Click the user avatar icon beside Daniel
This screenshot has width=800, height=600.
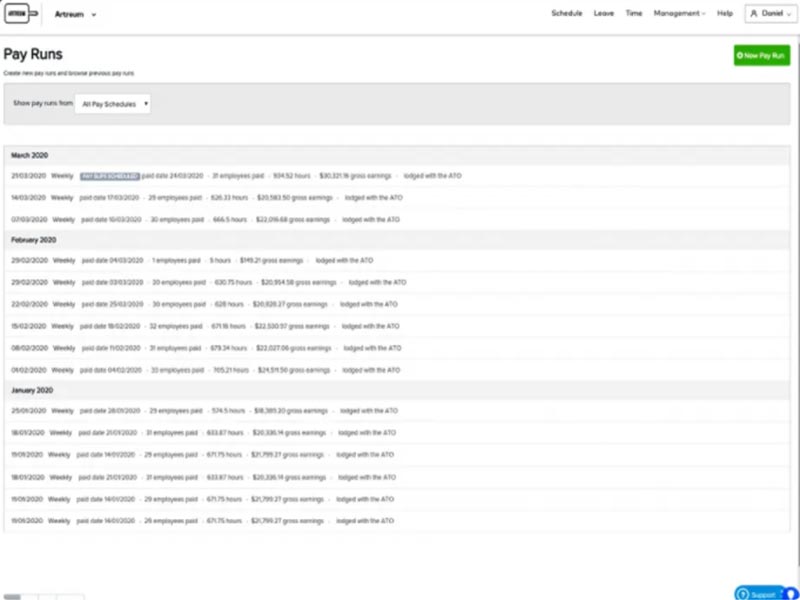[x=754, y=14]
